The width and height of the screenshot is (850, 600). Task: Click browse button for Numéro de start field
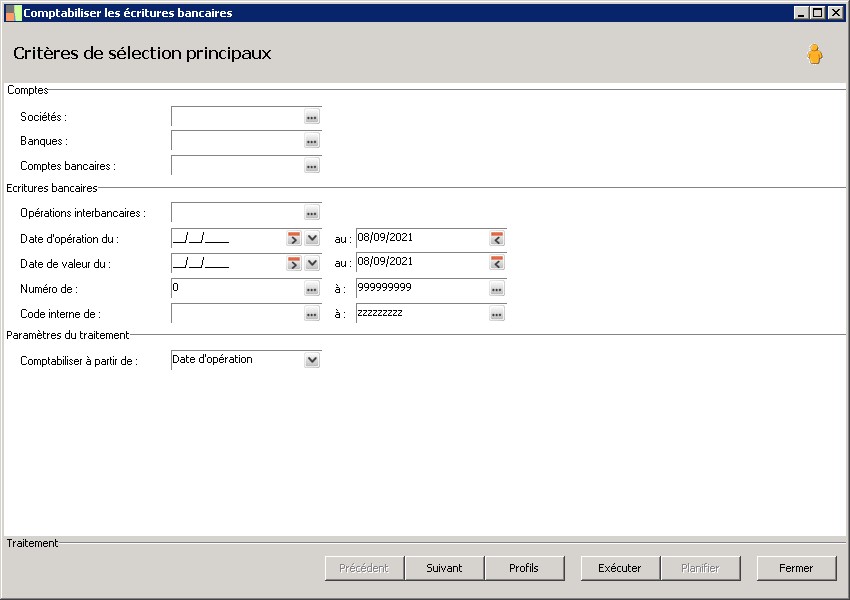pos(312,289)
